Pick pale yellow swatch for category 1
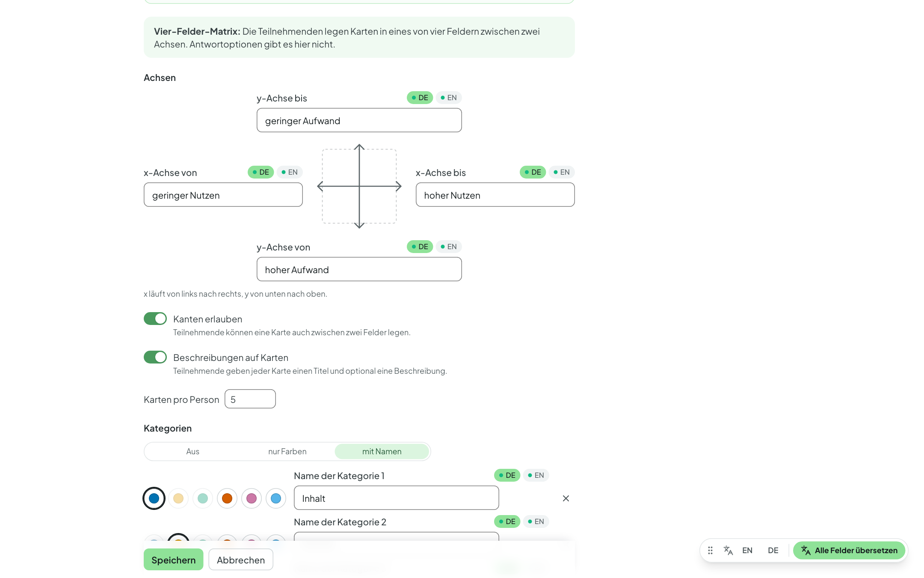Image resolution: width=924 pixels, height=578 pixels. click(x=178, y=498)
